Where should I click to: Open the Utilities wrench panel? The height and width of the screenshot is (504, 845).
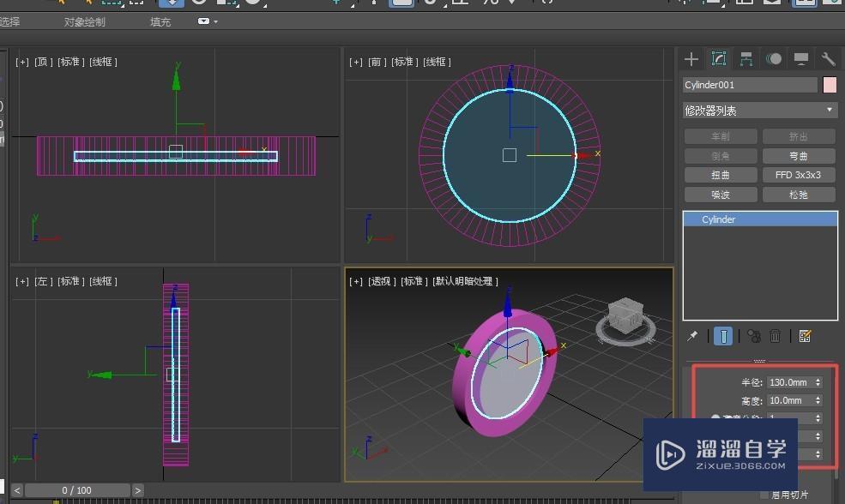click(x=827, y=59)
